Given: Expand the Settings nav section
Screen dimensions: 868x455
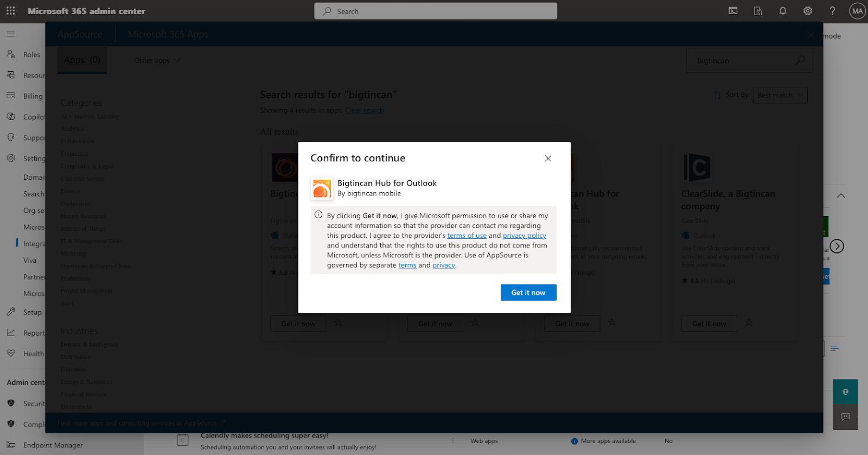Looking at the screenshot, I should [x=26, y=158].
